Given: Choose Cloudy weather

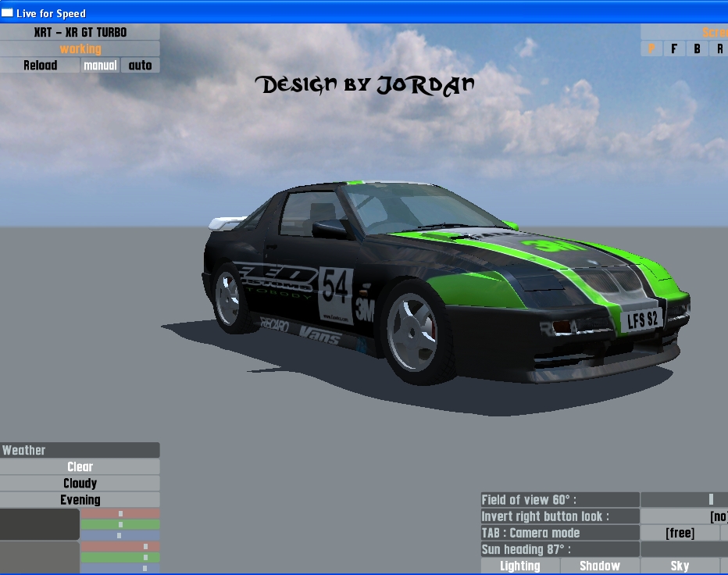Looking at the screenshot, I should 80,484.
